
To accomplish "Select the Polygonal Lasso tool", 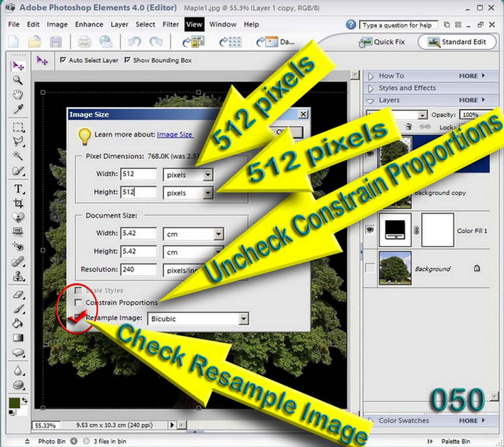I will [18, 142].
